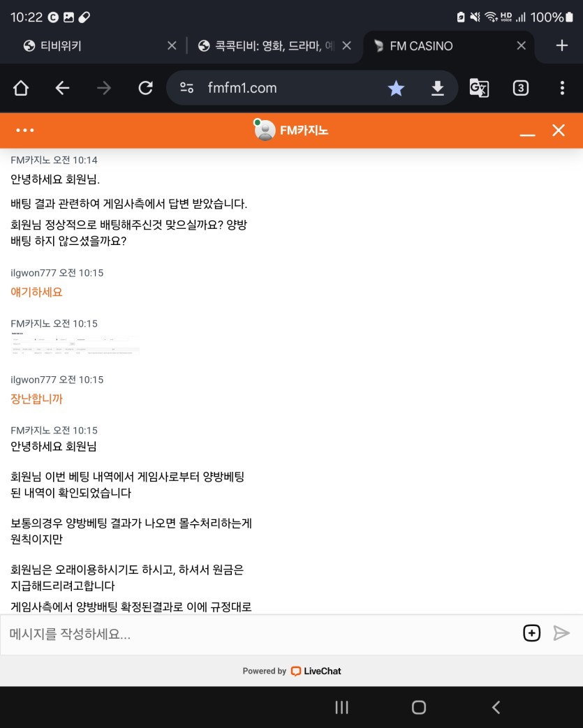
Task: Open a new browser tab
Action: point(561,46)
